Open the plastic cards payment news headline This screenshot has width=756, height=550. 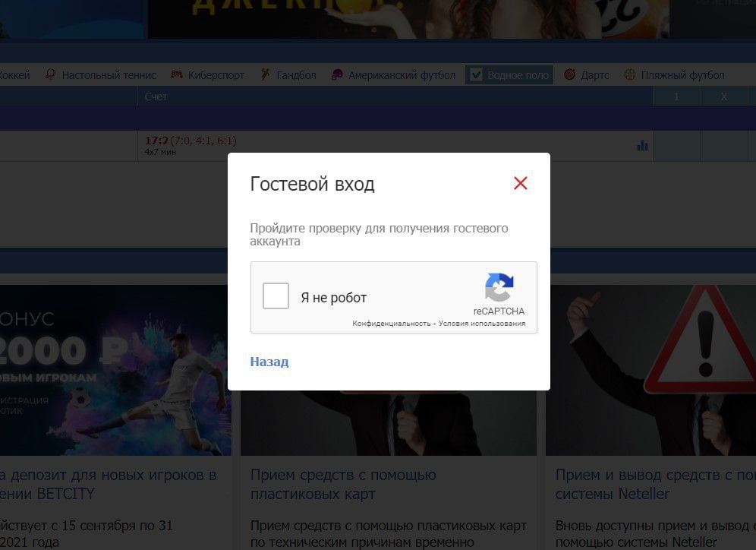pyautogui.click(x=343, y=485)
